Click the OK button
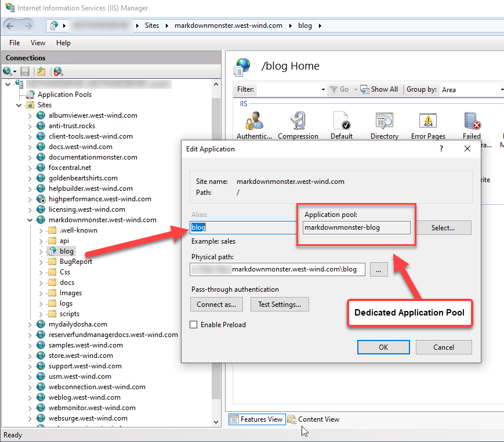 click(383, 347)
